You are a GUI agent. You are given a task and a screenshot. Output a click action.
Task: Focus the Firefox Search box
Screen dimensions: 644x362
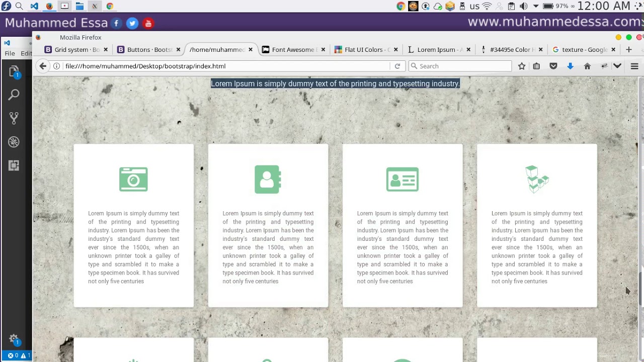(460, 66)
